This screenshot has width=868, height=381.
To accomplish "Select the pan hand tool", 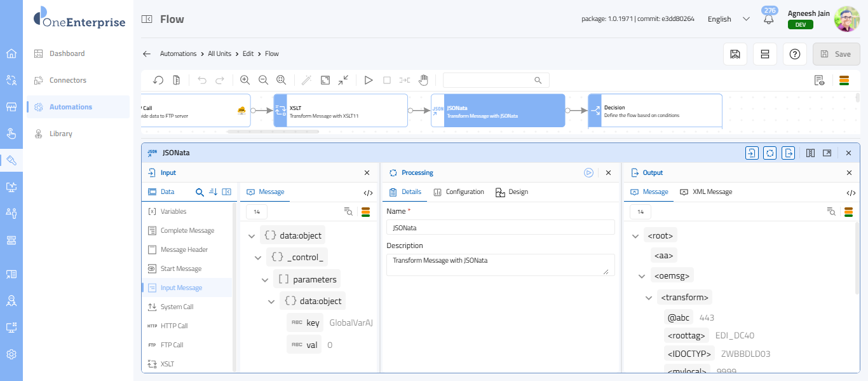I will click(x=423, y=80).
